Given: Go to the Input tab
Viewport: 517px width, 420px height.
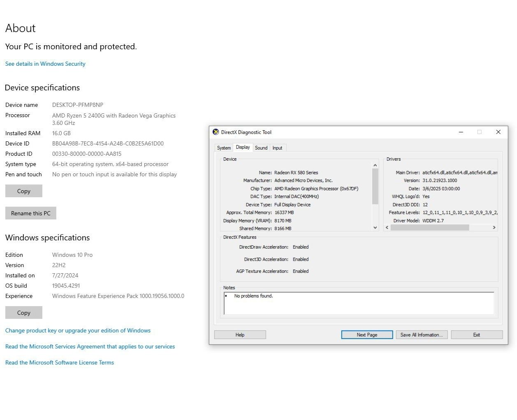Looking at the screenshot, I should 277,148.
